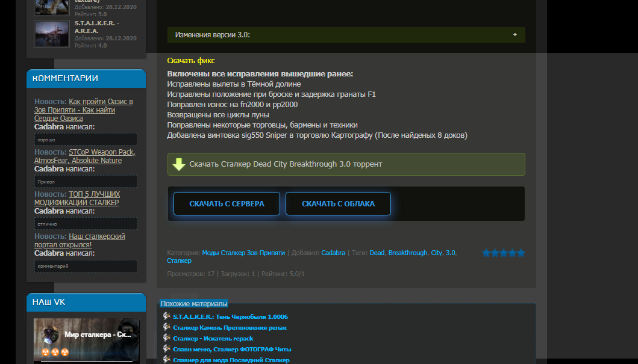Click the Похожие материалы heading
This screenshot has height=364, width=638.
tap(194, 303)
